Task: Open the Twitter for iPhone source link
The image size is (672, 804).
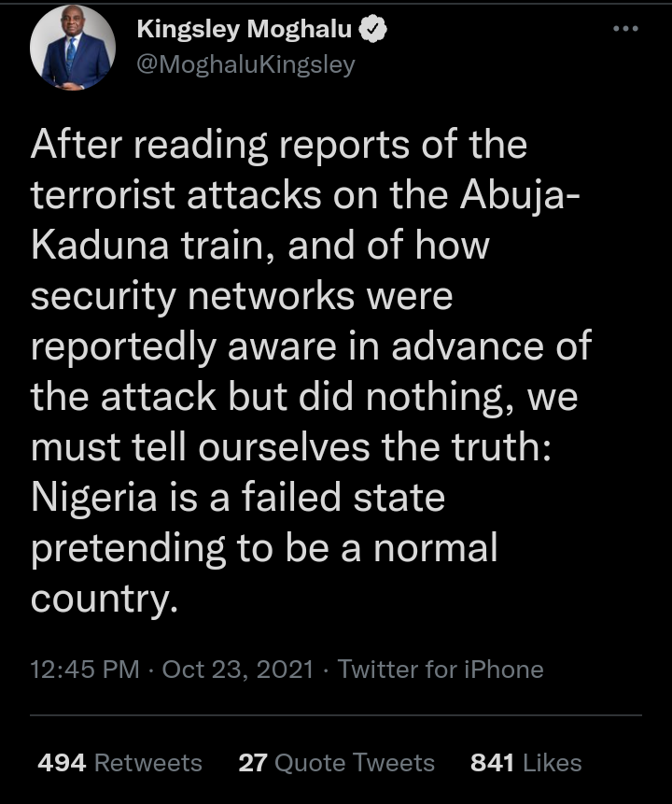Action: 441,670
